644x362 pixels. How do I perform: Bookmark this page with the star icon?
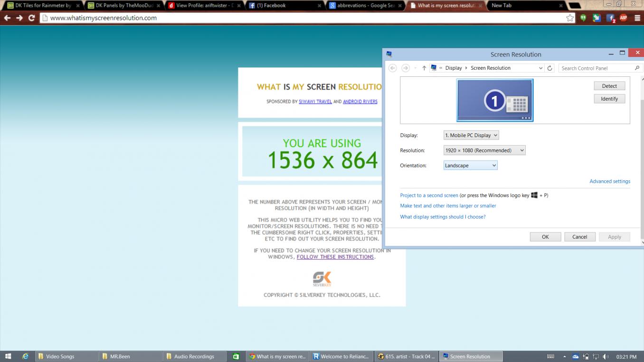coord(570,18)
